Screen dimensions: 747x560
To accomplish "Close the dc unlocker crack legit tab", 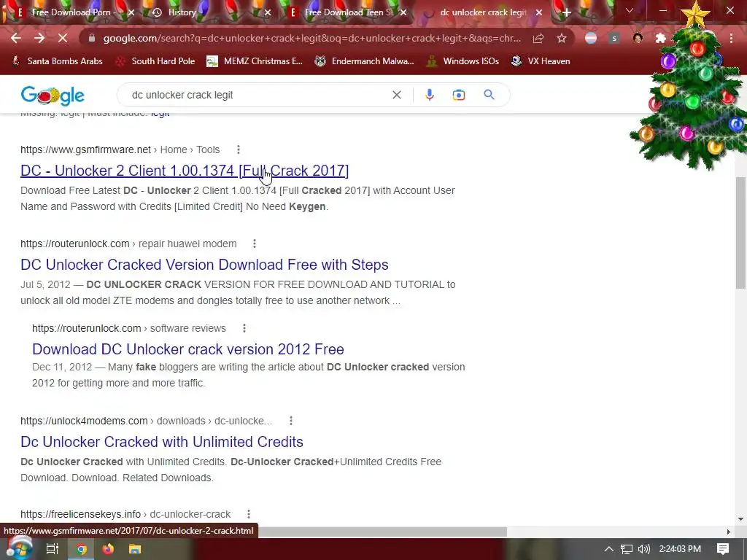I will tap(539, 13).
